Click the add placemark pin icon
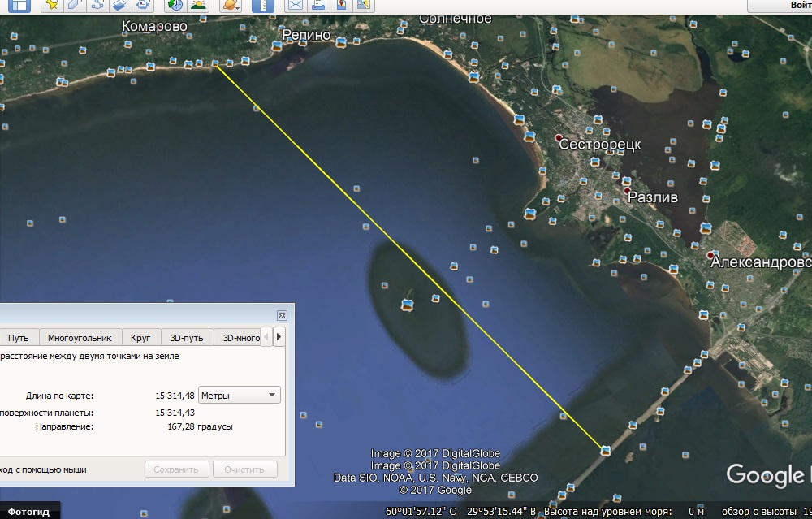Viewport: 812px width, 519px height. click(x=52, y=5)
